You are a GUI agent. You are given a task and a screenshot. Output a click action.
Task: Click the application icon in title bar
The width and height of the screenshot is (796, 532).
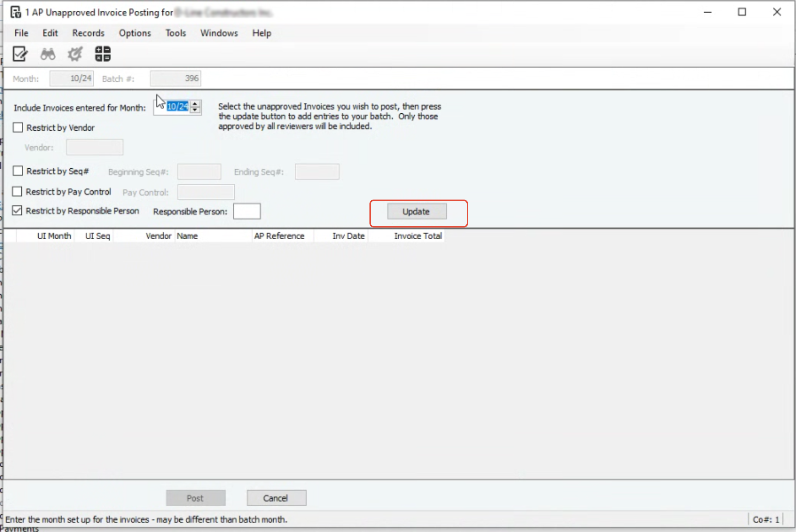click(x=15, y=12)
